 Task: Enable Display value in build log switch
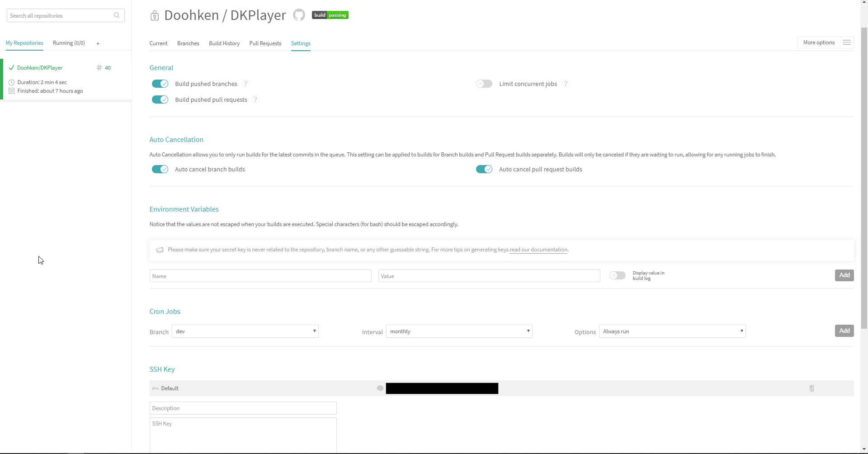click(618, 275)
